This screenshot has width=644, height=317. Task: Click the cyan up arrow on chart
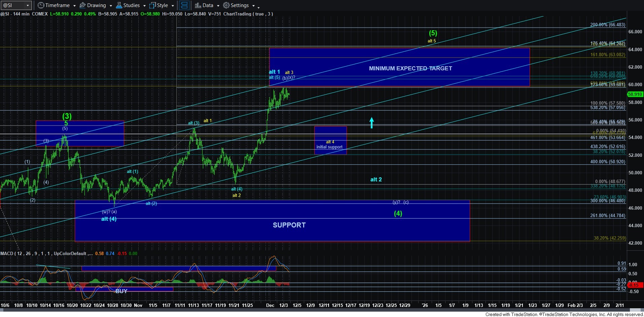371,122
